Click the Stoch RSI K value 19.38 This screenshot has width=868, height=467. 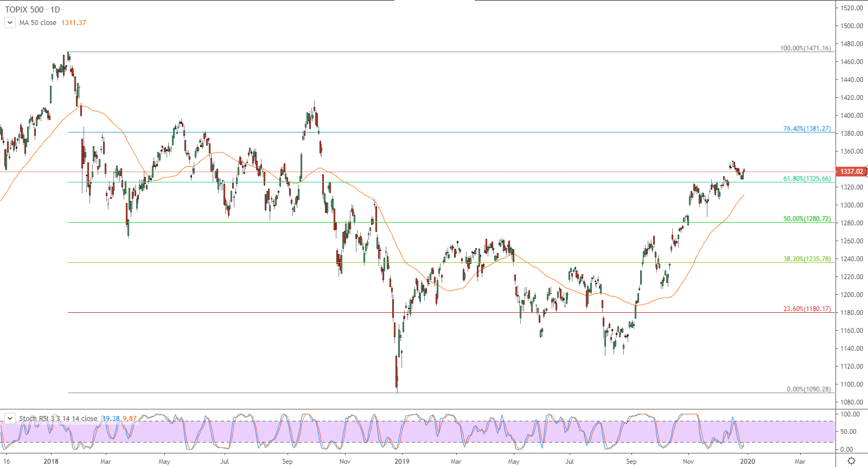[111, 419]
